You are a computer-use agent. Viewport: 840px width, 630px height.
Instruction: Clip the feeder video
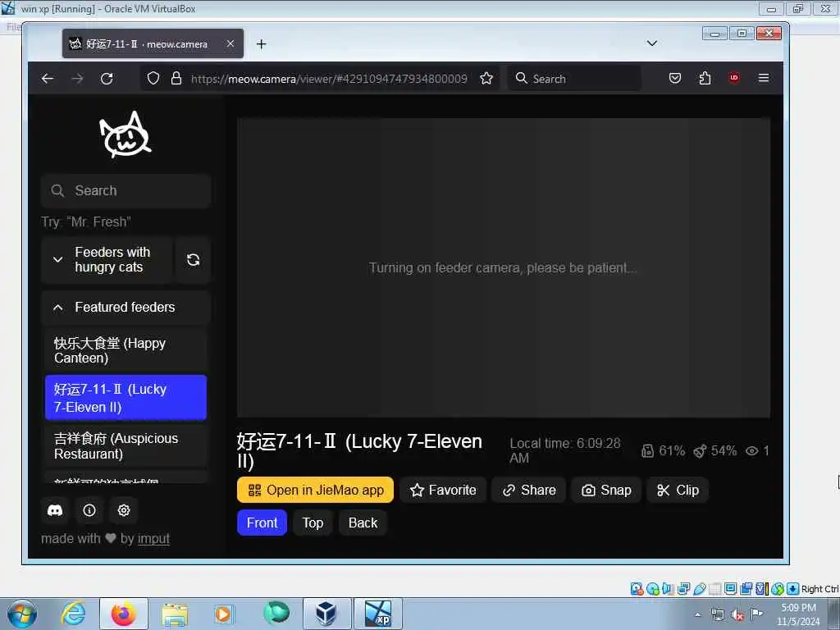pos(678,491)
